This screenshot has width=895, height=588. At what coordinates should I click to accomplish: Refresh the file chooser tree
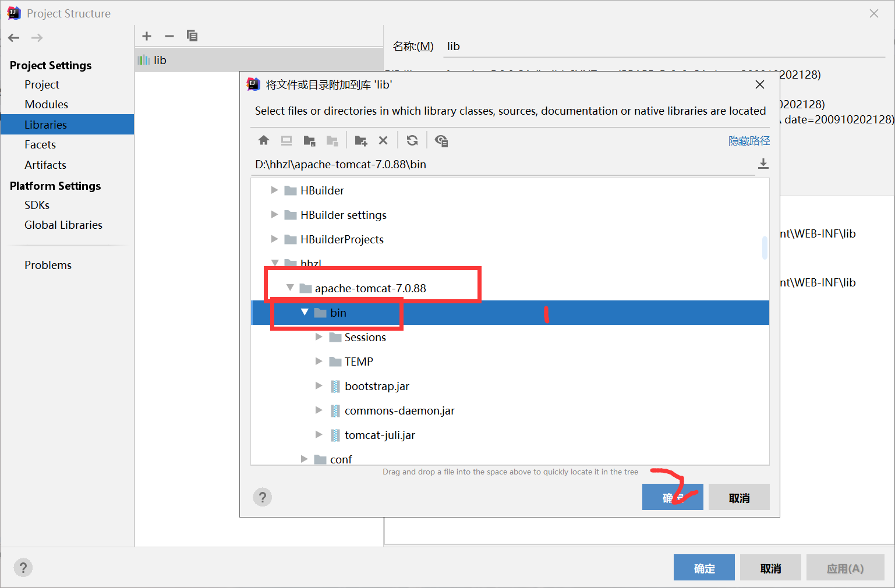pyautogui.click(x=412, y=140)
